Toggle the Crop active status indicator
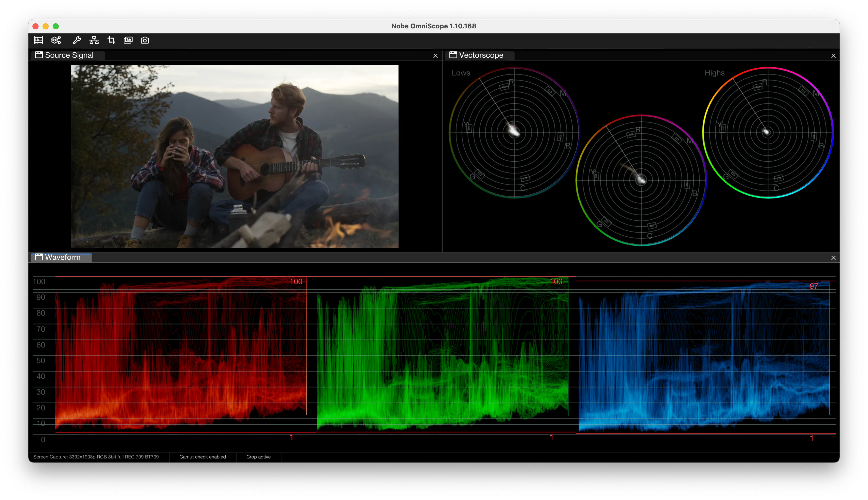This screenshot has width=868, height=500. point(258,457)
